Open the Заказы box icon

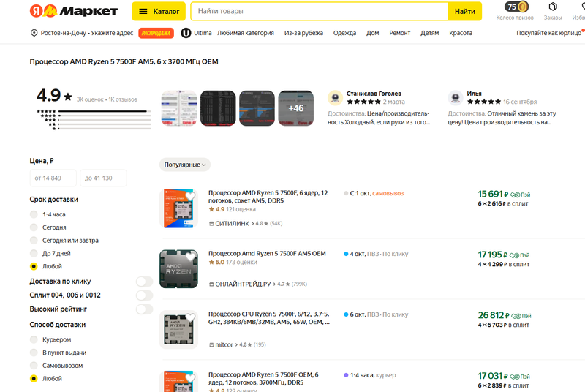[x=553, y=7]
